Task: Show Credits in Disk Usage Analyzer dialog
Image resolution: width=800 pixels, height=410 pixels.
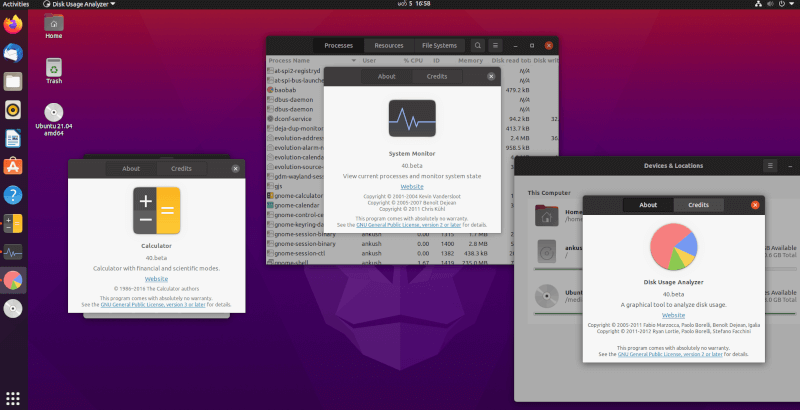Action: (698, 205)
